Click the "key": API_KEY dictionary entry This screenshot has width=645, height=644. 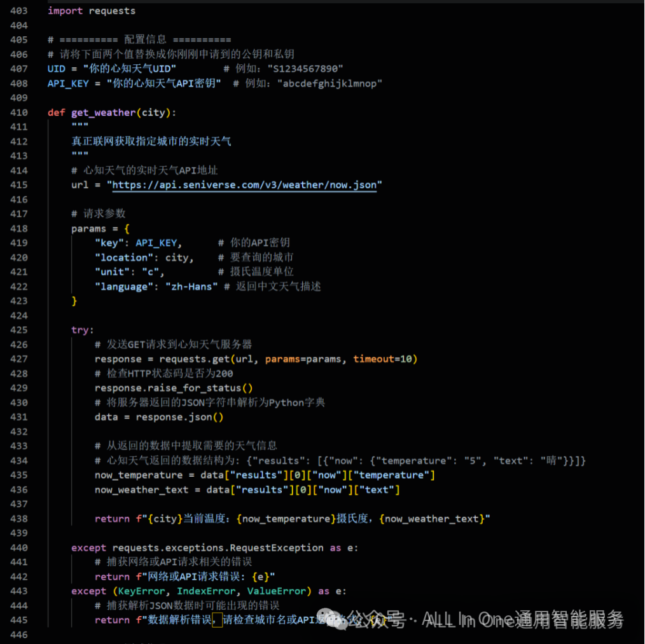pos(138,243)
